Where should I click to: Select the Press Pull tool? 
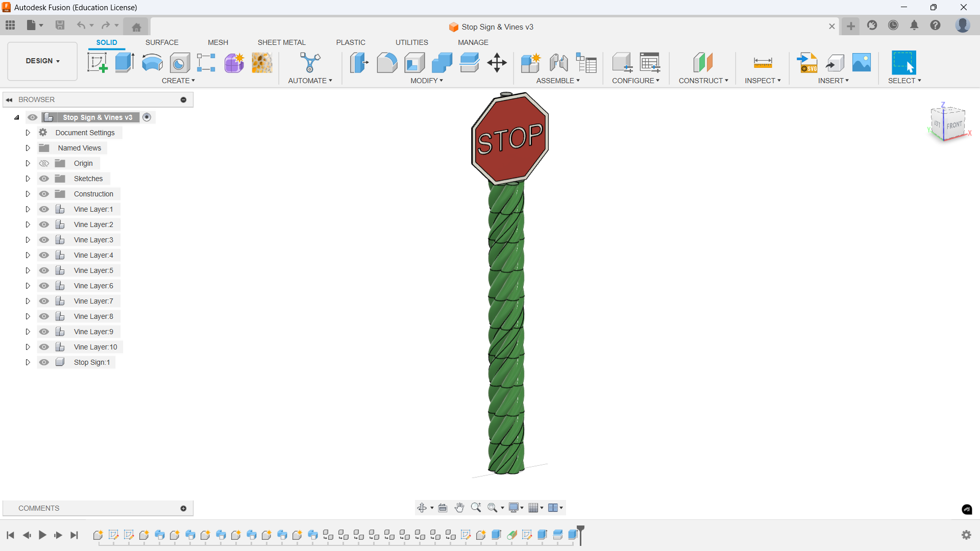[359, 63]
